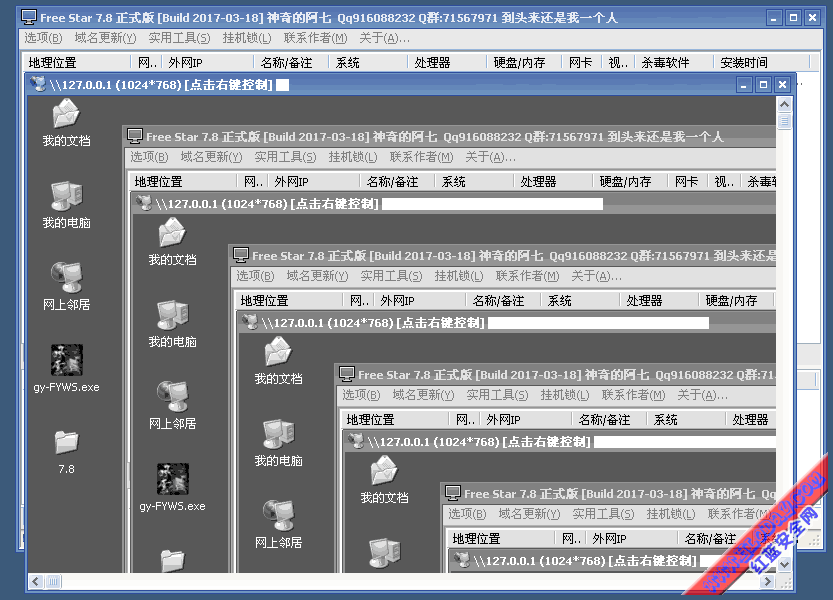Sort by the outermost 系统 column header
833x600 pixels.
pos(368,63)
